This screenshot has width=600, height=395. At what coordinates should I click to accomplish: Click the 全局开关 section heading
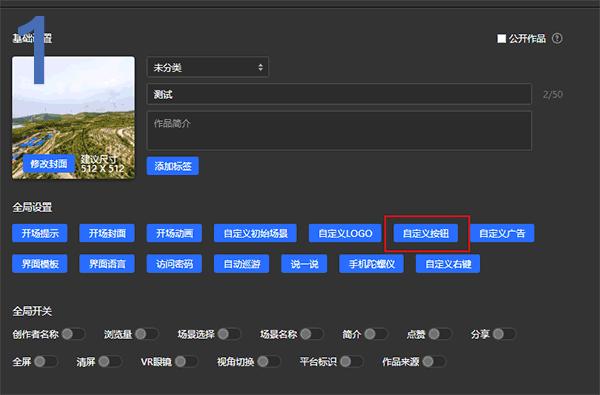[x=32, y=311]
